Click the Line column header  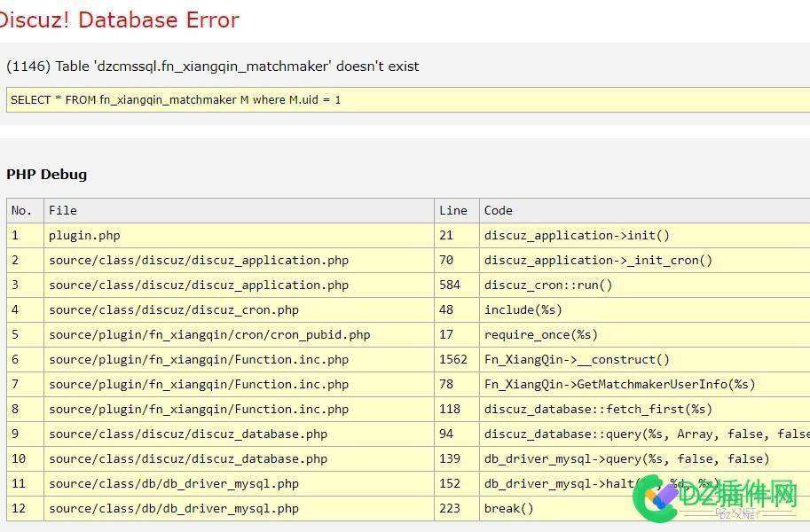click(452, 211)
